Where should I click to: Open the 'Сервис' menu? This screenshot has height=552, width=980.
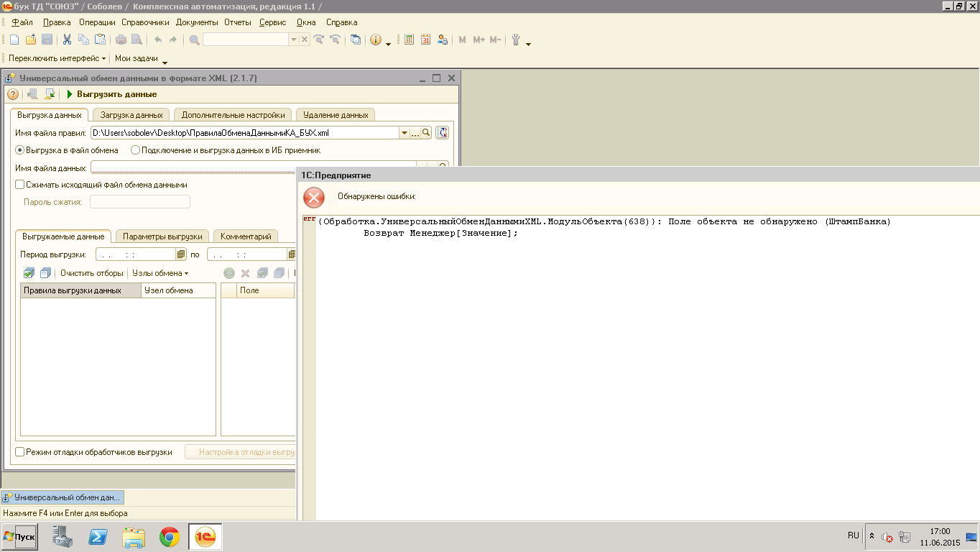point(272,22)
